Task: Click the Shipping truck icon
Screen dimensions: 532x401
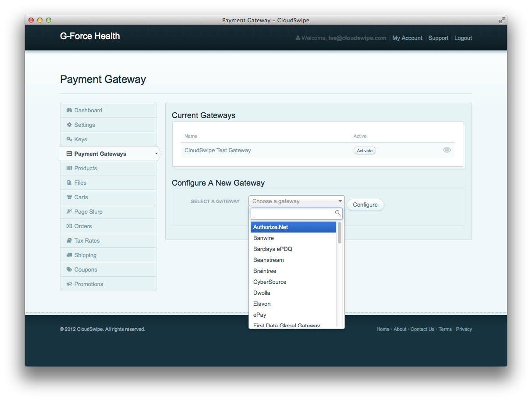Action: click(69, 255)
